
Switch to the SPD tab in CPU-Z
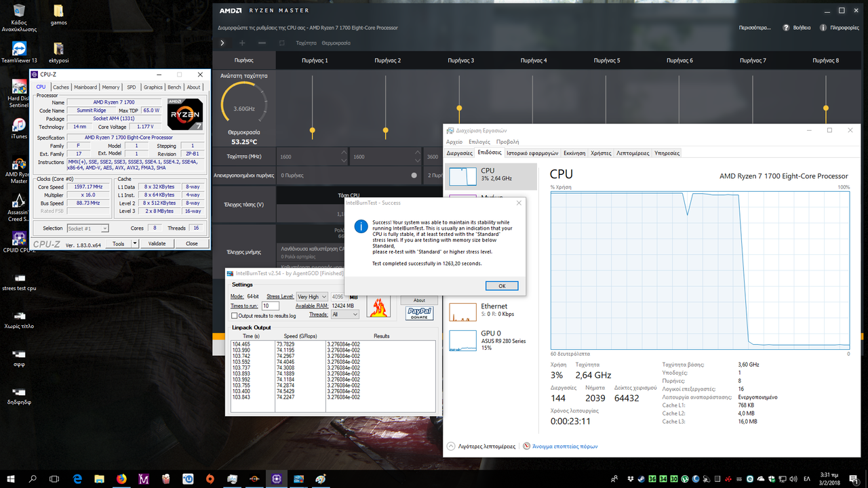click(x=132, y=87)
